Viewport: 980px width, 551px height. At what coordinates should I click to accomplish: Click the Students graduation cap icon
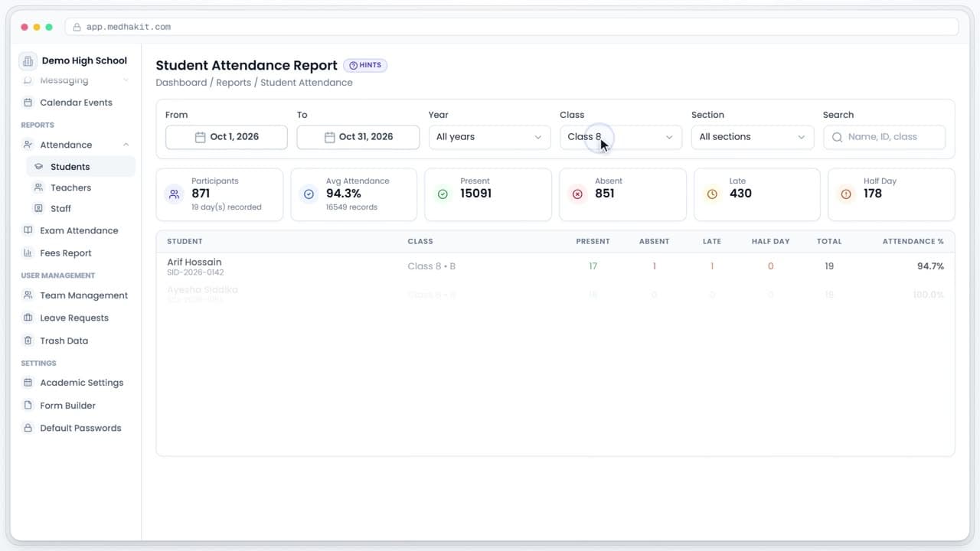pos(39,167)
